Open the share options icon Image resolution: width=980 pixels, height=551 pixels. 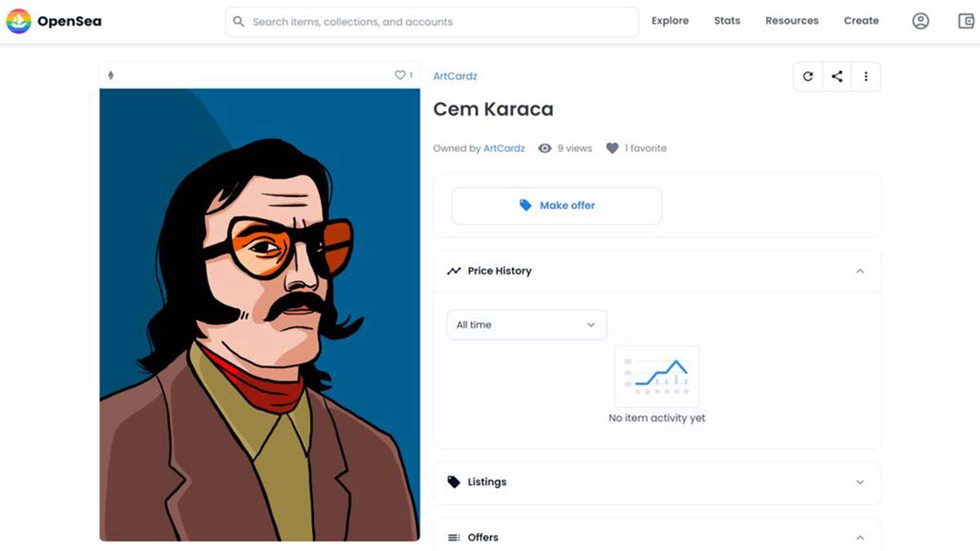(836, 76)
